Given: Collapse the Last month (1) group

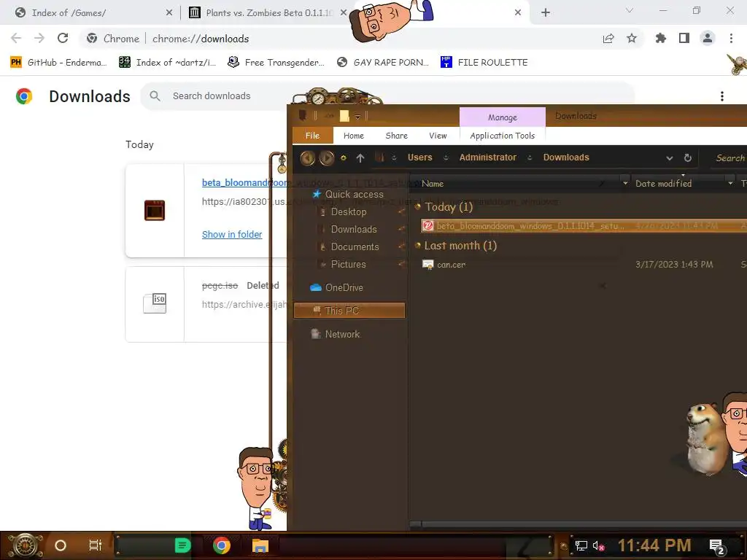Looking at the screenshot, I should (x=418, y=245).
